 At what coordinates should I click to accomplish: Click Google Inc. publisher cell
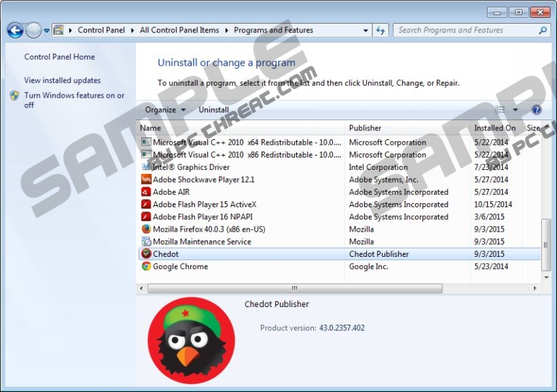tap(368, 266)
